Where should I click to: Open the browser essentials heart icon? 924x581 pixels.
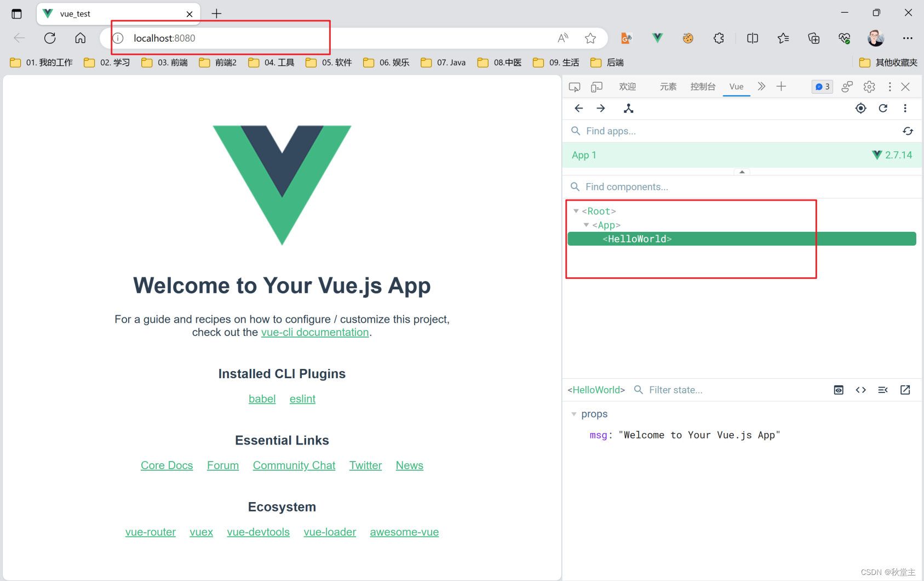point(845,38)
